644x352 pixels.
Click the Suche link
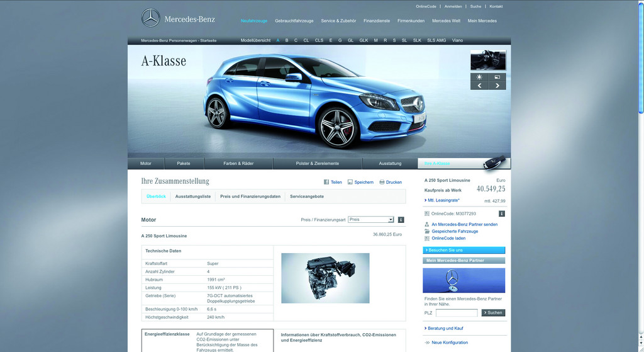(475, 6)
